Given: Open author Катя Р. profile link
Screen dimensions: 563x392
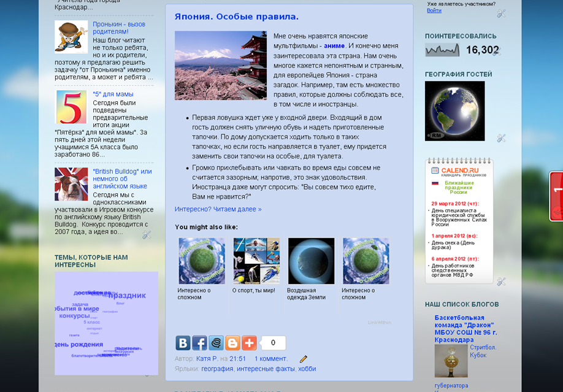Looking at the screenshot, I should [207, 359].
